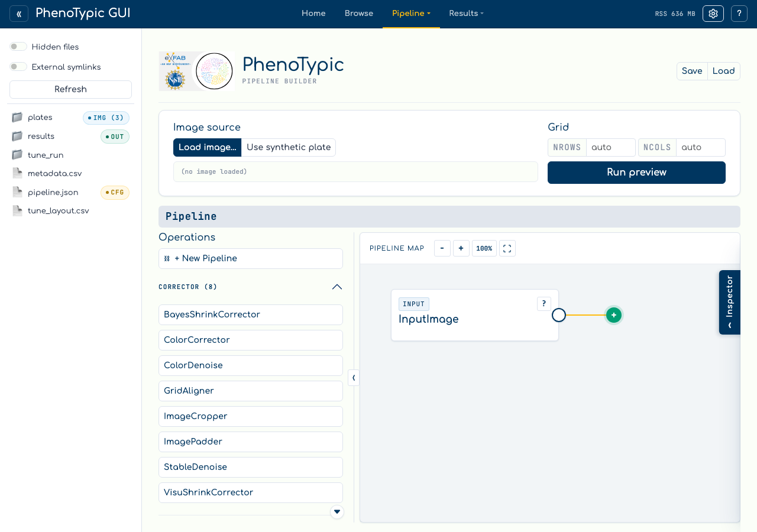Viewport: 757px width, 532px height.
Task: Collapse the Corrector operations group
Action: tap(337, 287)
